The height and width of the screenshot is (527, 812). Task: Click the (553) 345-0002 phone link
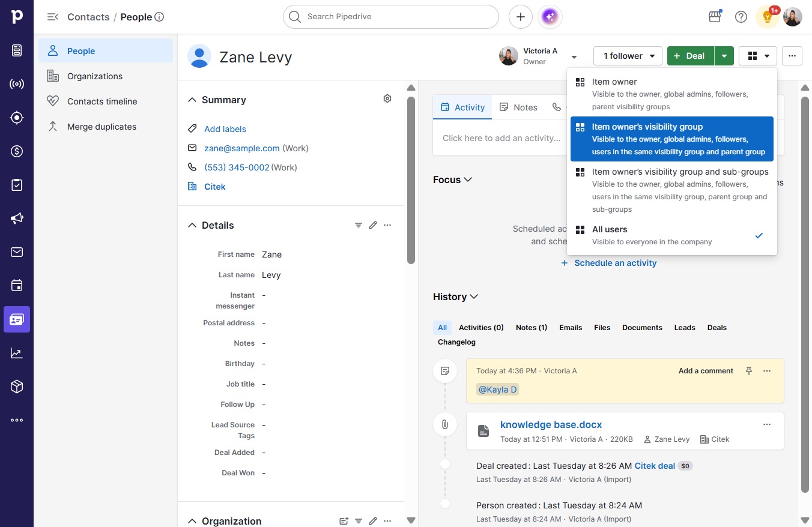point(237,167)
